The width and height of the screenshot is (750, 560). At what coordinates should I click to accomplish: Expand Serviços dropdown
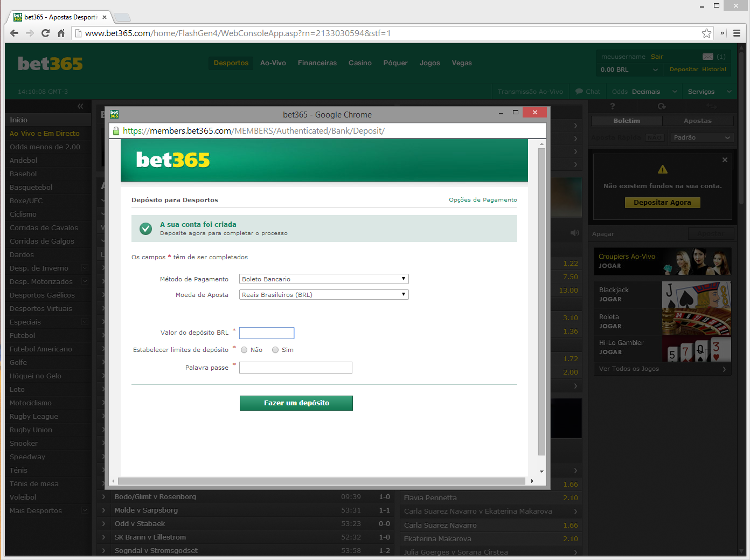pos(710,92)
